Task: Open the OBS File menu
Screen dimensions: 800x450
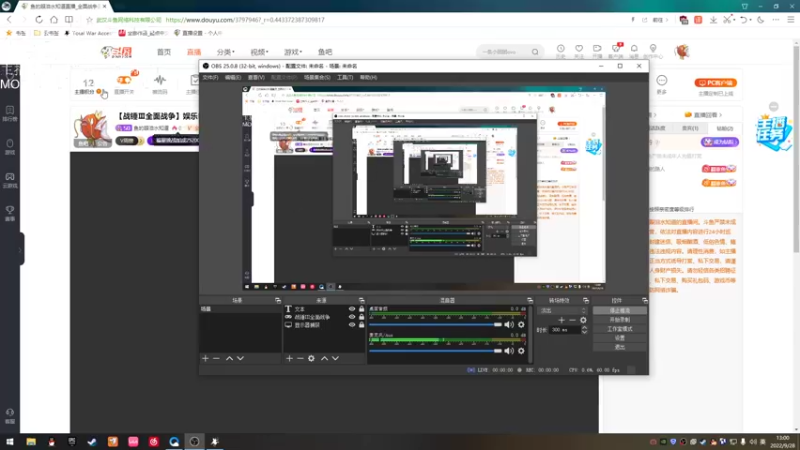Action: [210, 78]
